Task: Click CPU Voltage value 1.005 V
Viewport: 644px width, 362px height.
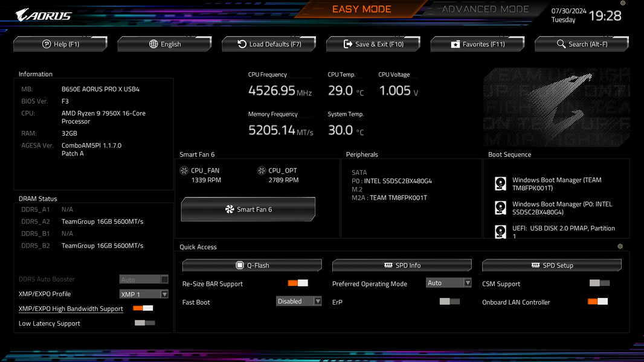Action: [x=398, y=91]
